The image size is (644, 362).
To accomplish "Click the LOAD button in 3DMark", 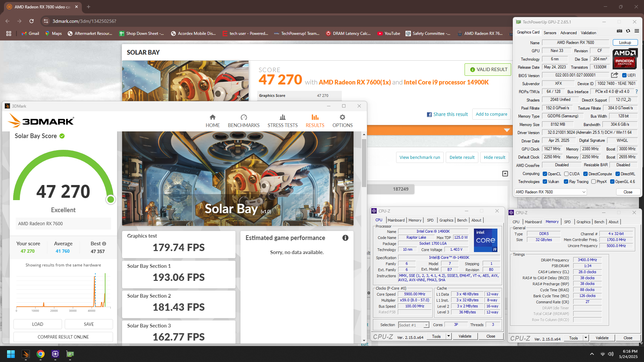I will click(38, 324).
